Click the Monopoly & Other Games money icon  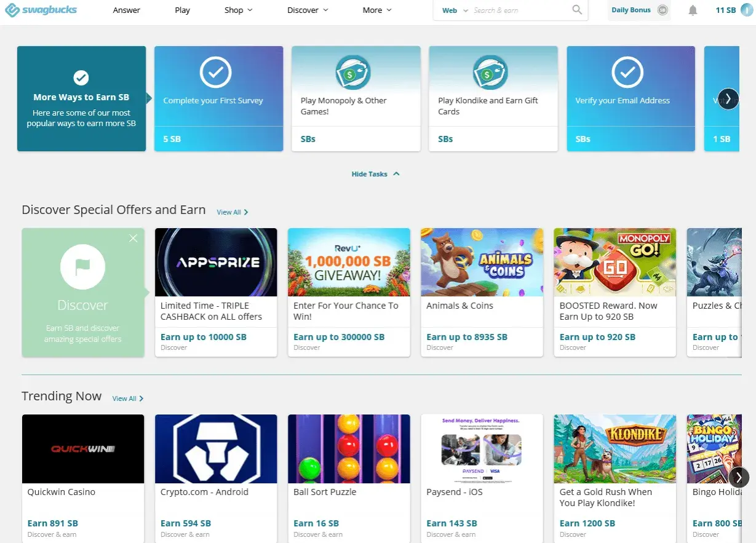click(x=352, y=73)
